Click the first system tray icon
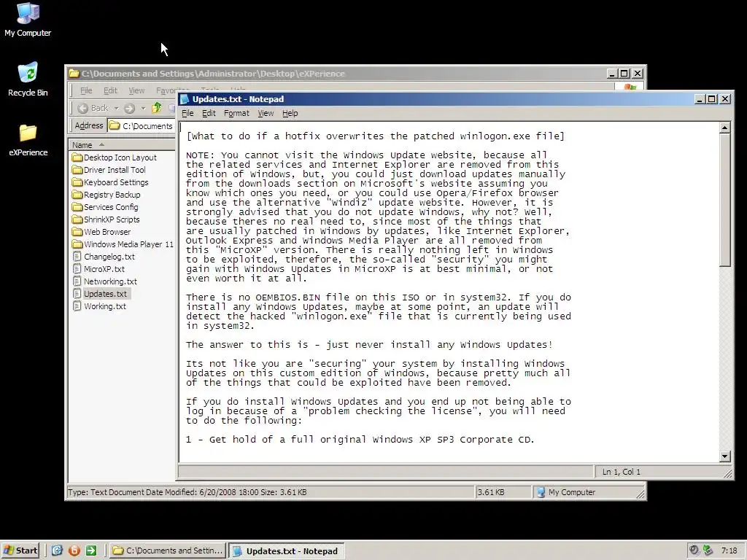The image size is (747, 560). [694, 550]
